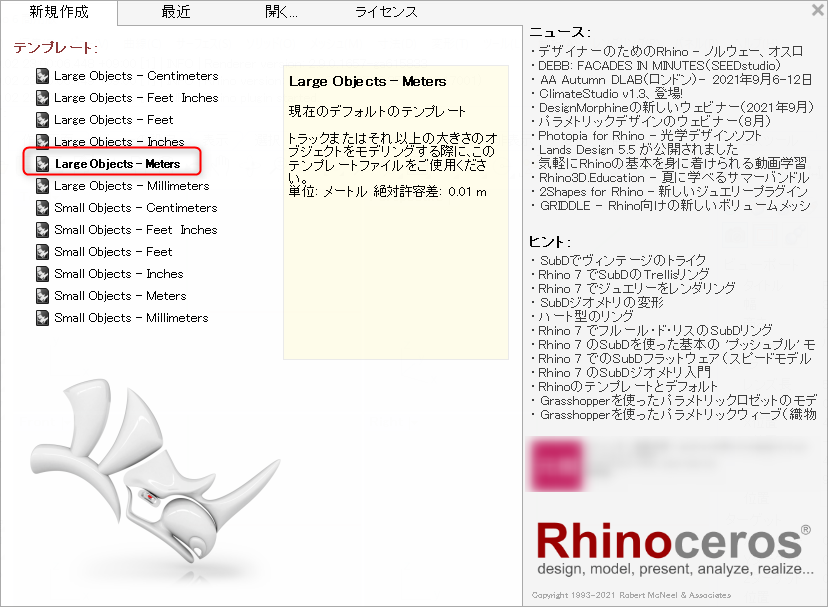Click the Rhinoceros logo text

tap(673, 540)
